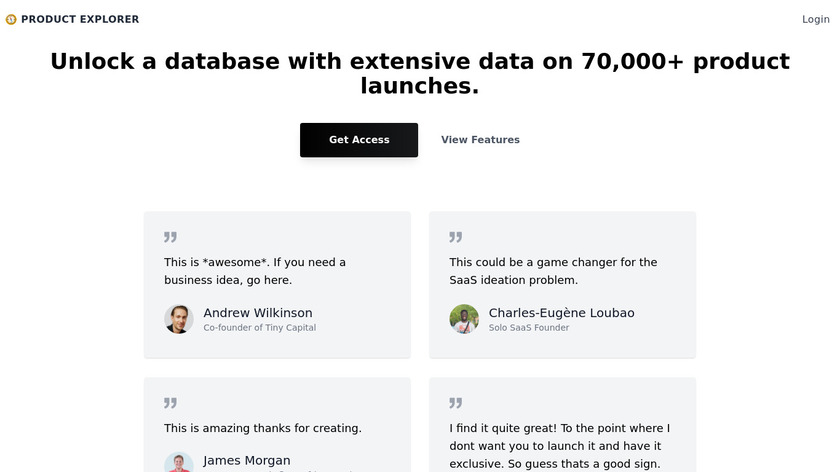Click the quote mark icon above the "awesome" testimonial
This screenshot has width=840, height=472.
tap(170, 237)
